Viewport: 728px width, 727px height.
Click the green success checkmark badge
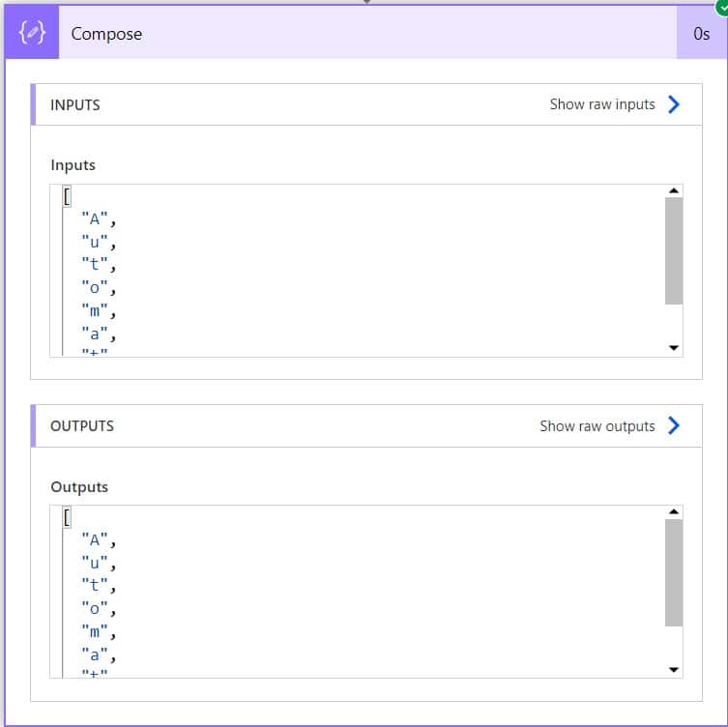722,7
